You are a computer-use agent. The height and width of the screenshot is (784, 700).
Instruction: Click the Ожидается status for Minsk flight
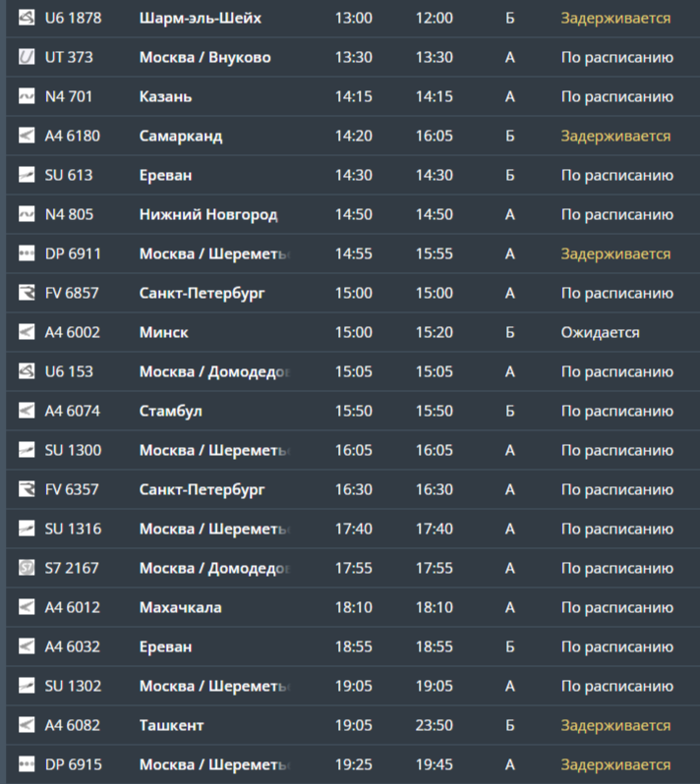pos(600,332)
